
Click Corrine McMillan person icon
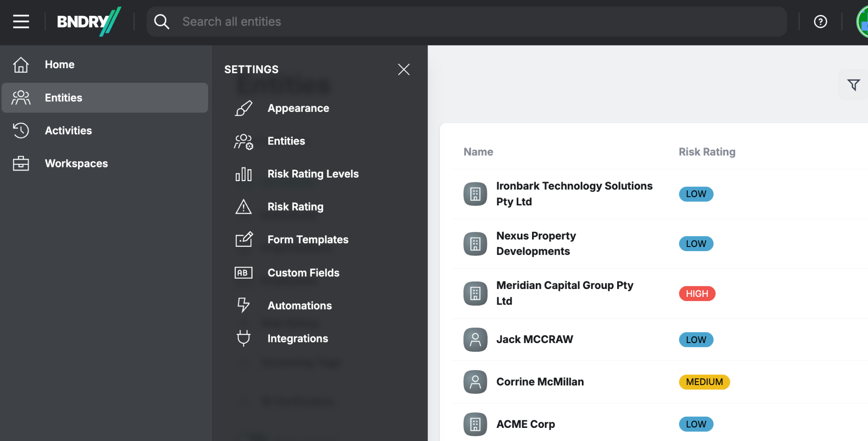pos(475,382)
